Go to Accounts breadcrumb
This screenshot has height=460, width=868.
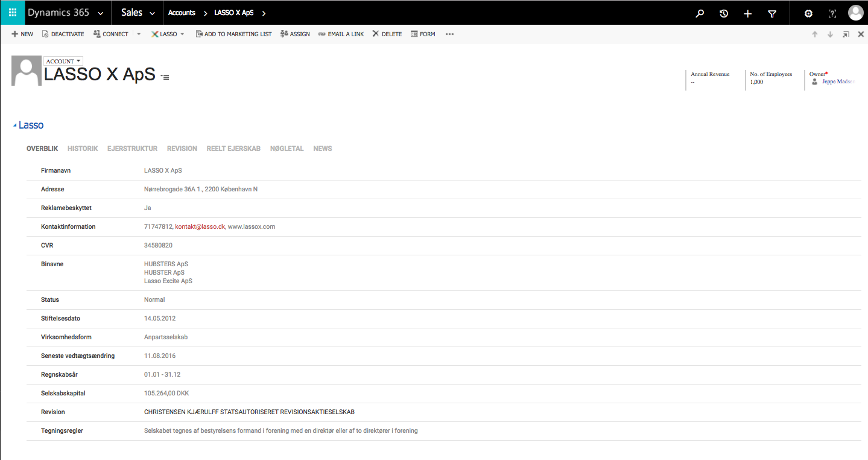pos(182,13)
